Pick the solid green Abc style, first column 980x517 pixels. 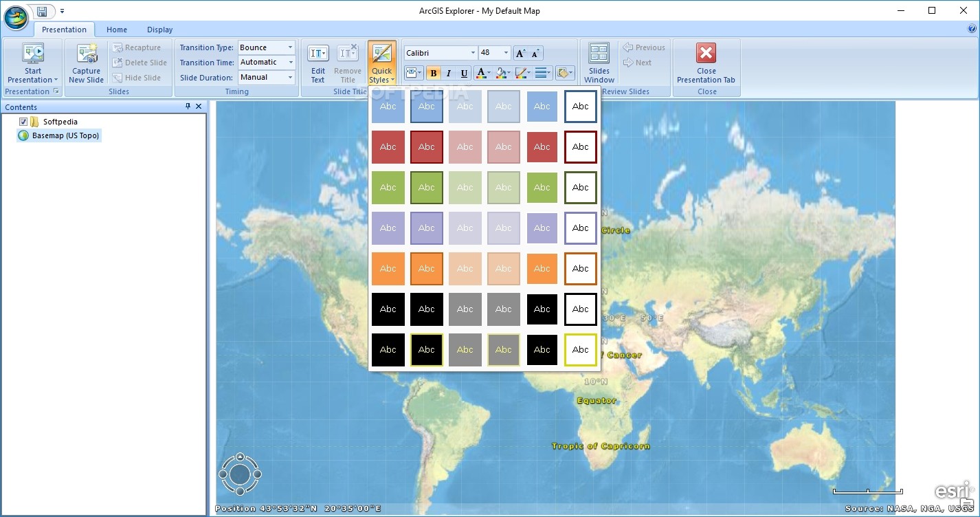click(388, 188)
